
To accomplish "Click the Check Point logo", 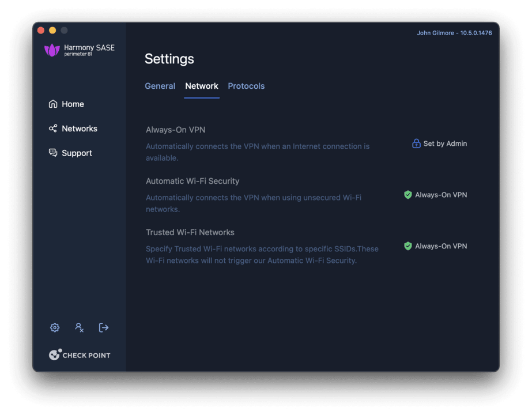I will 80,354.
